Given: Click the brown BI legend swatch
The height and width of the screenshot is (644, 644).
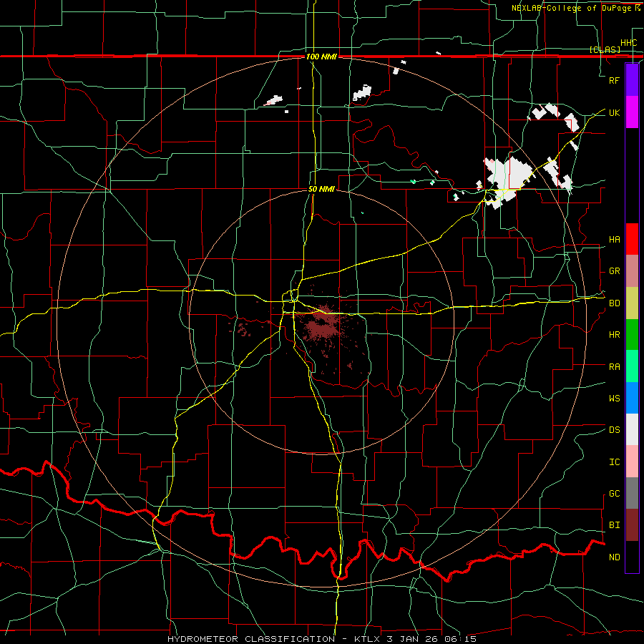Looking at the screenshot, I should (632, 525).
